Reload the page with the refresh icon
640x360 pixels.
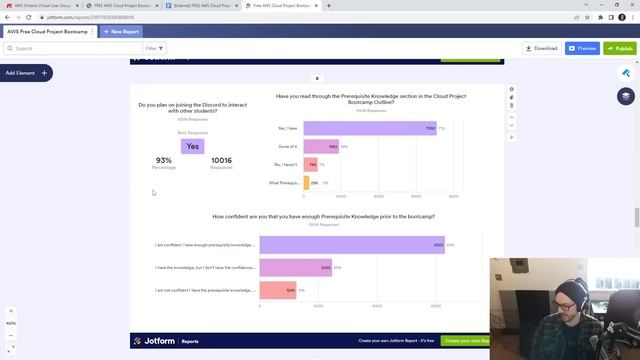pyautogui.click(x=29, y=17)
